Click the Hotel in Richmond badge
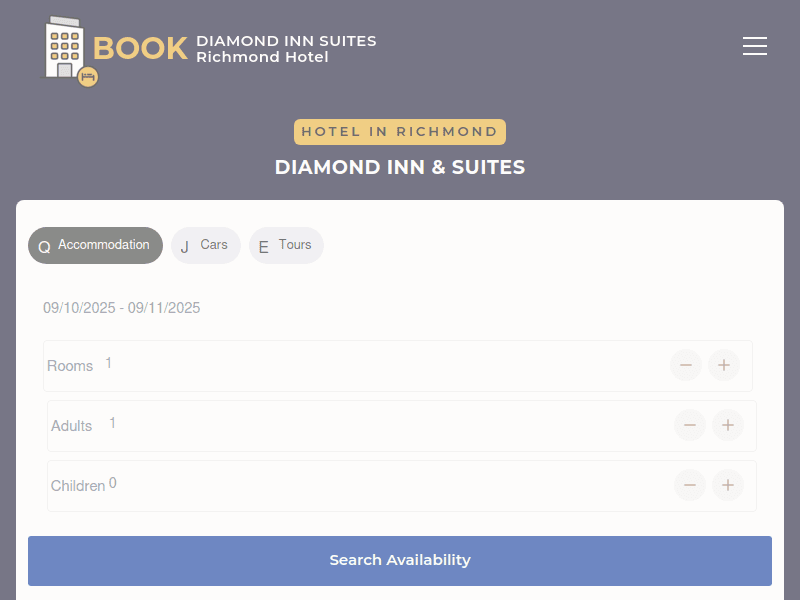The image size is (800, 600). [x=400, y=132]
